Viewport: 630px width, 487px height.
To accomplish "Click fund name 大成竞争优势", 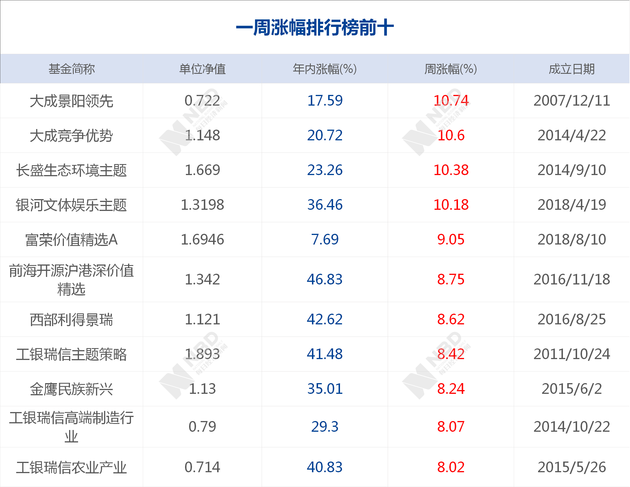I will point(72,135).
